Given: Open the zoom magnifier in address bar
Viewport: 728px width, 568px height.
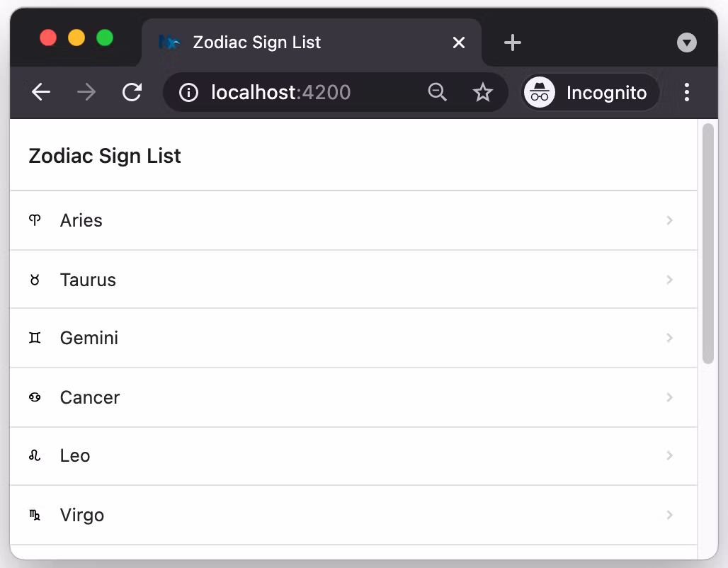Looking at the screenshot, I should [x=438, y=92].
